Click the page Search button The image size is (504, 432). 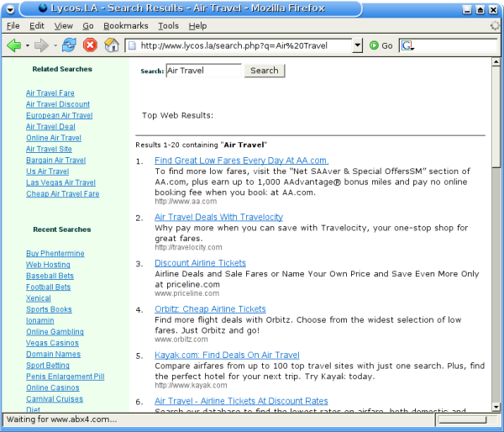[265, 71]
